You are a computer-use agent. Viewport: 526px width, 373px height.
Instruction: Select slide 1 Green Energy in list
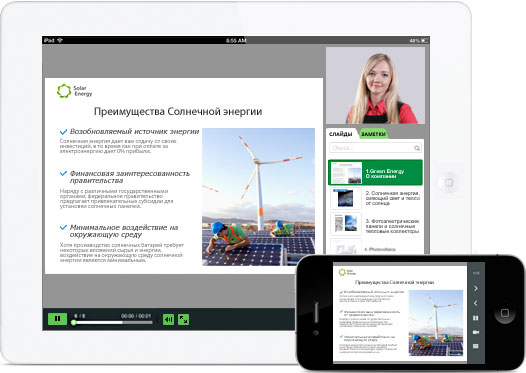click(375, 172)
